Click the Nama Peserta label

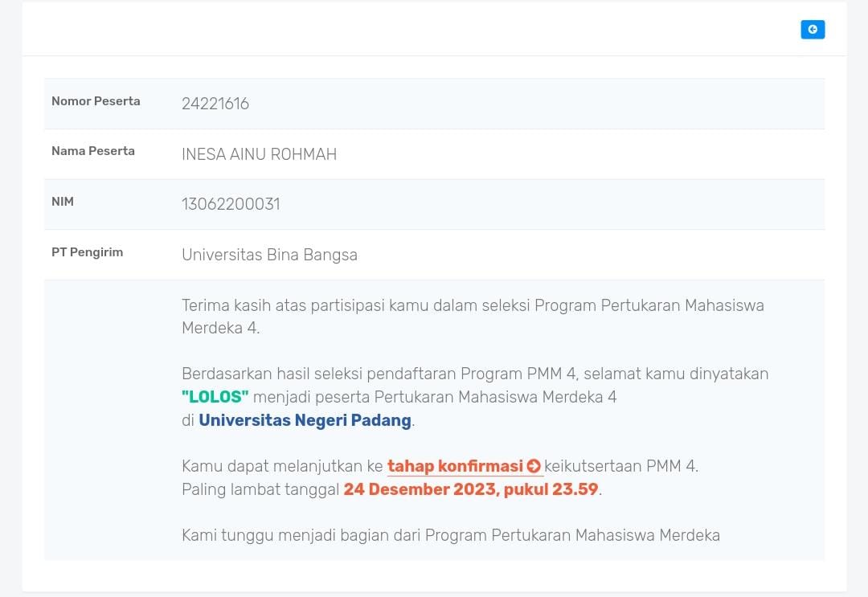(x=93, y=151)
